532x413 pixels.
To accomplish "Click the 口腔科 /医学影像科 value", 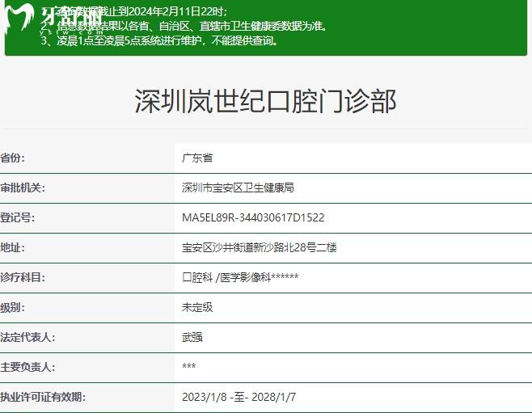I will pos(240,277).
